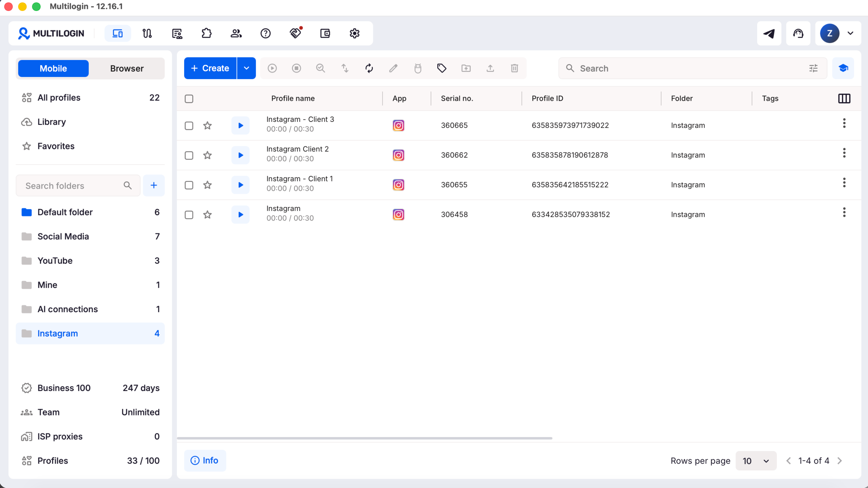Click the tag icon in the toolbar
Viewport: 868px width, 488px height.
coord(441,68)
